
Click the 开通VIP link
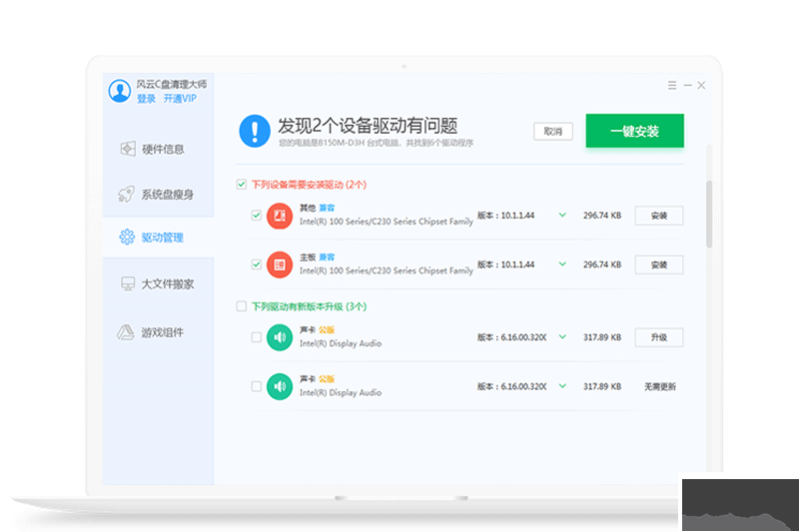pos(180,99)
